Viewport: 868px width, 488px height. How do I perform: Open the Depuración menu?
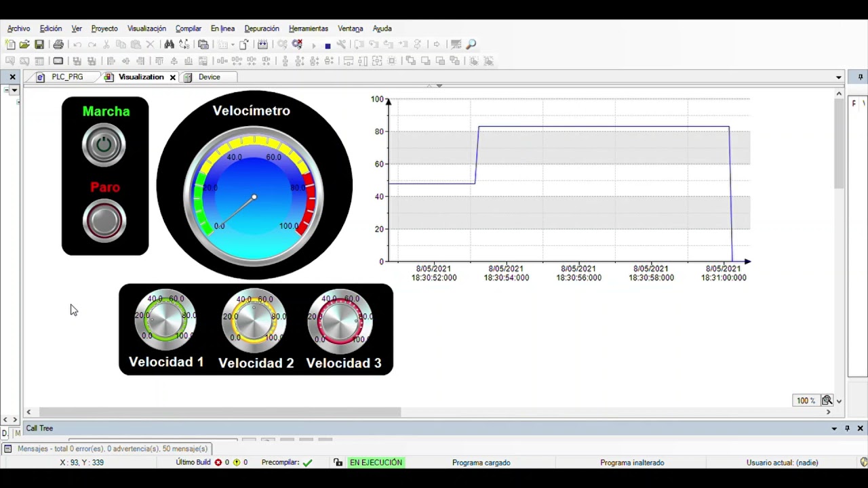[x=262, y=28]
